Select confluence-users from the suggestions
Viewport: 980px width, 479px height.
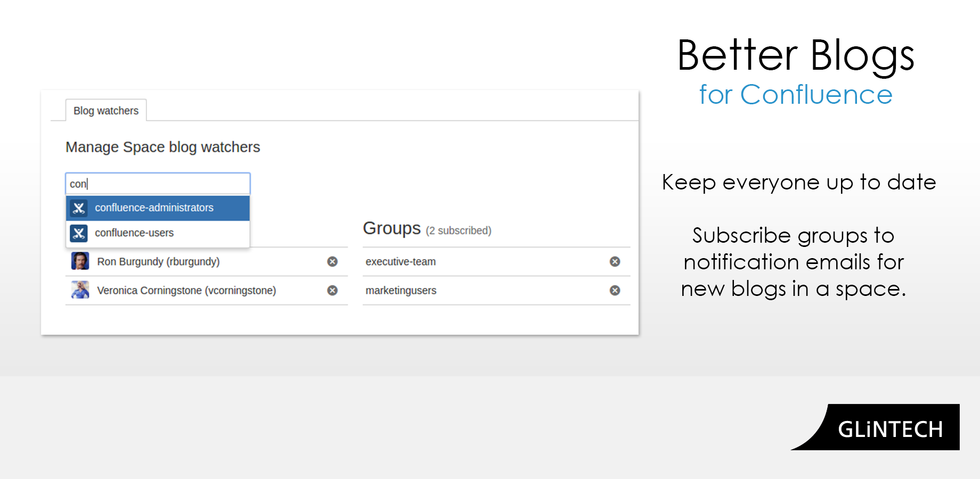(134, 233)
